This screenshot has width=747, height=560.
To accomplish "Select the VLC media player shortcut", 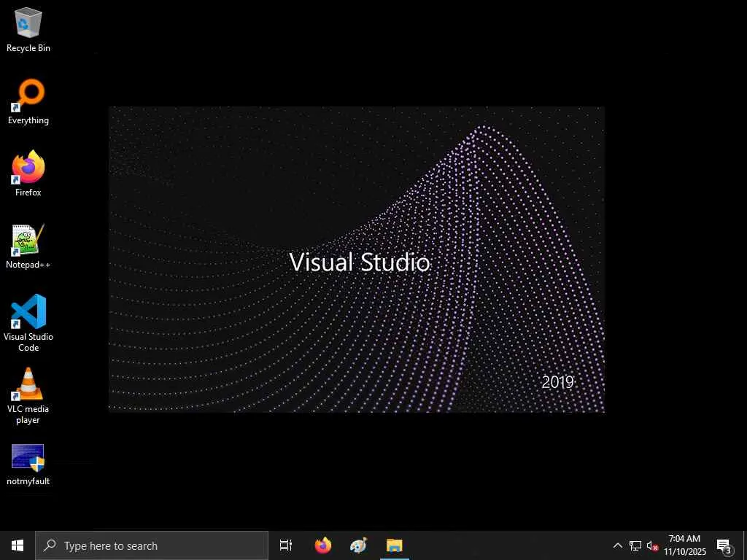I will tap(28, 395).
